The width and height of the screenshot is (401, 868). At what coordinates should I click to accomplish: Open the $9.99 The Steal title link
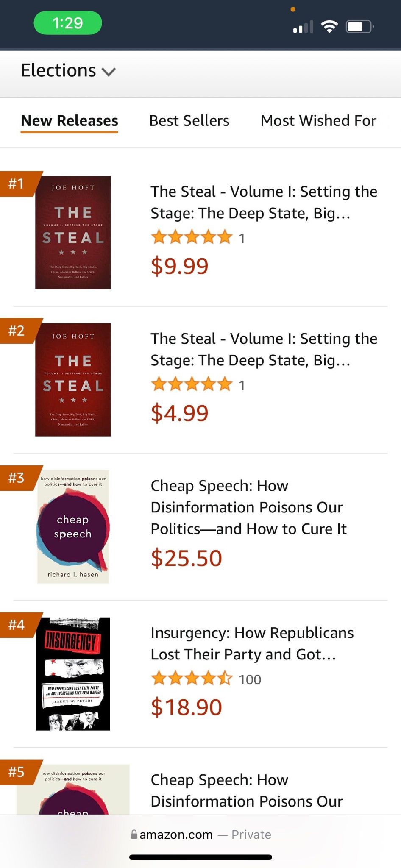click(x=264, y=202)
